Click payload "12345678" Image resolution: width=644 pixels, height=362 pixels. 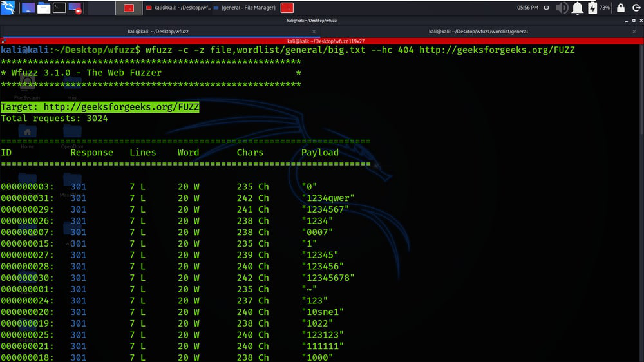click(x=328, y=278)
